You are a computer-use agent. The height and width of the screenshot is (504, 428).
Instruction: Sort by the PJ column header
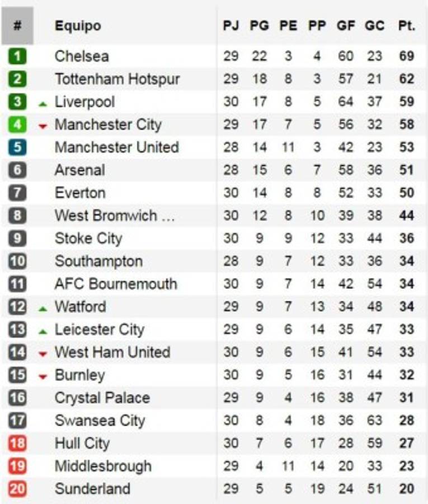point(231,26)
